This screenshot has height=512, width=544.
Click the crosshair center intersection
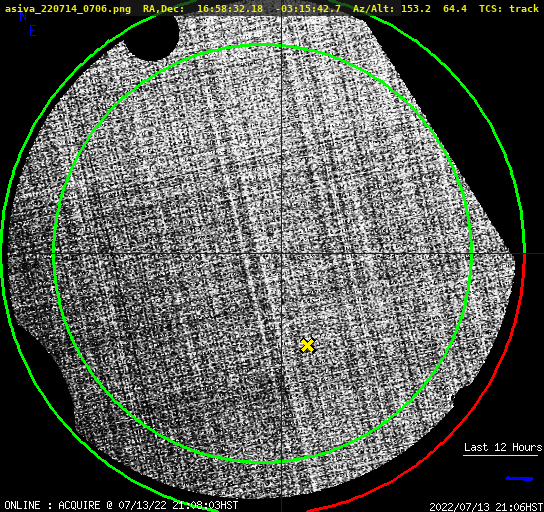tap(281, 254)
